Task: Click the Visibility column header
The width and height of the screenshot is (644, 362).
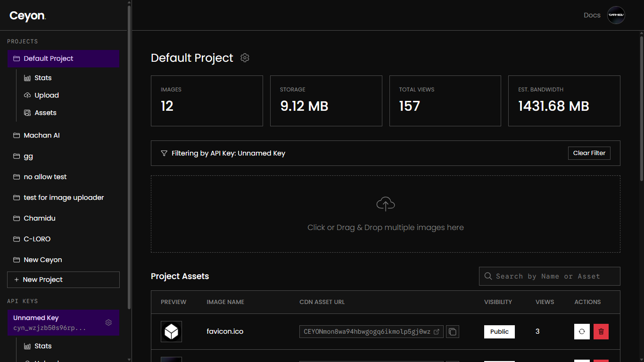Action: tap(498, 302)
